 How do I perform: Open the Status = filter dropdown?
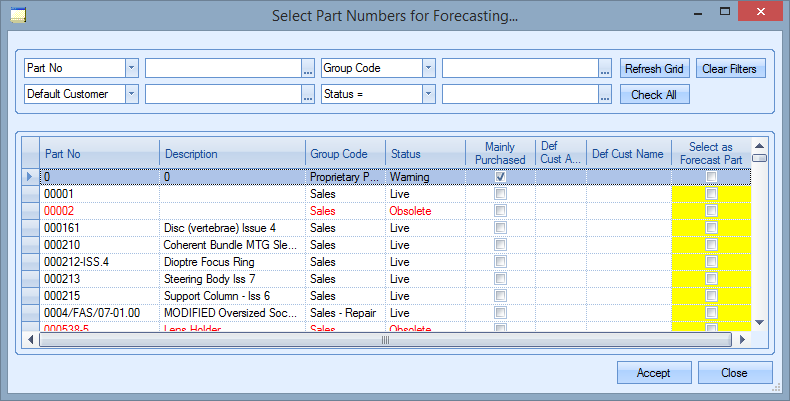[428, 94]
